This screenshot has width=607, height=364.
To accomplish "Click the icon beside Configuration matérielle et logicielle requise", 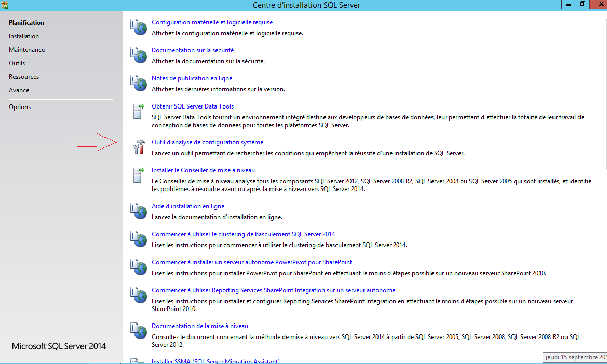I will pos(138,27).
